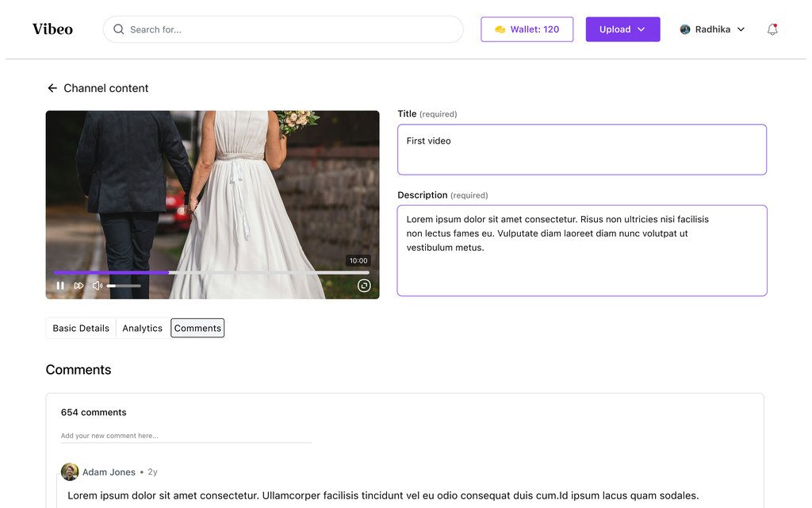Open the Analytics tab

[143, 328]
